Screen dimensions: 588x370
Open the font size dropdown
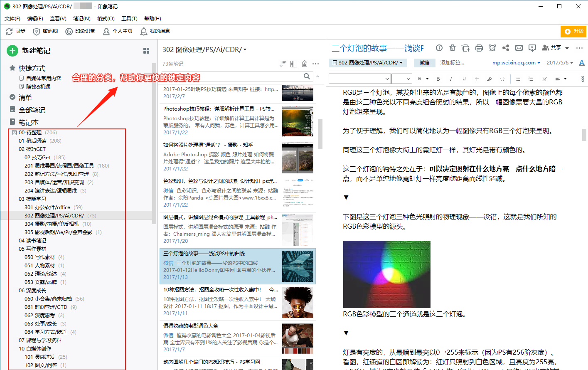(x=401, y=79)
